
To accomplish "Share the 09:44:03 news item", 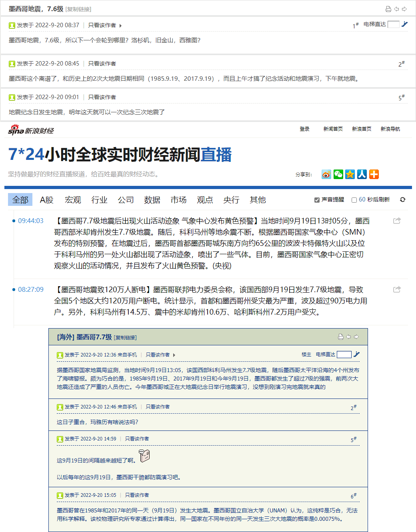I will click(397, 221).
